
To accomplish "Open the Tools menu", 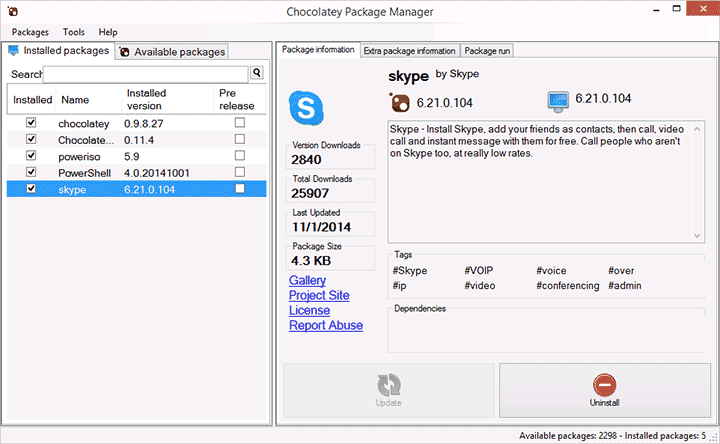I will coord(73,32).
